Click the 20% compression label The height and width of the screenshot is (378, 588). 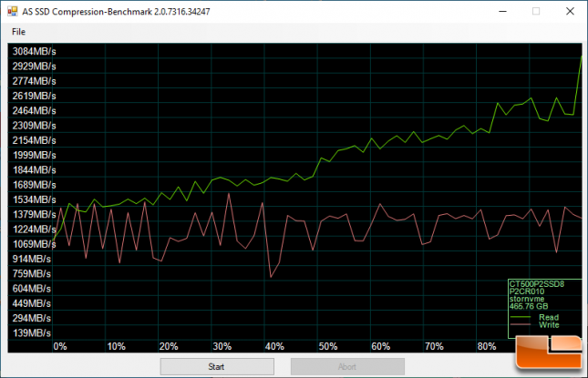click(169, 346)
